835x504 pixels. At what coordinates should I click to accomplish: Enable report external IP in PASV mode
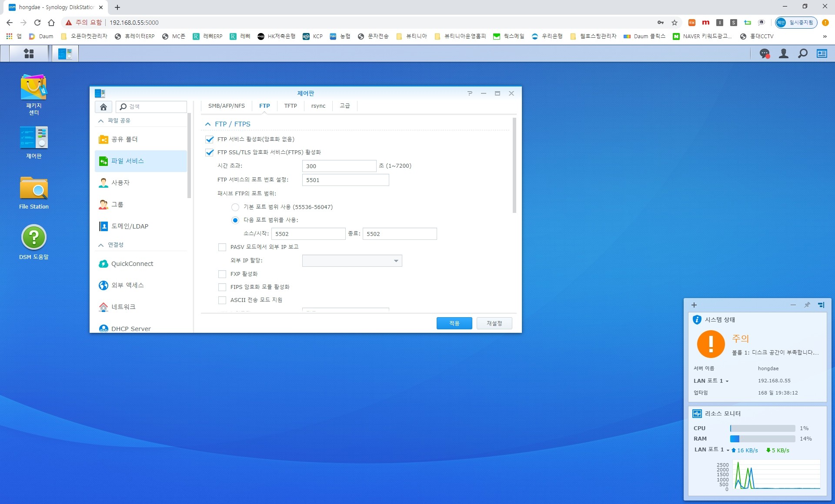[222, 247]
